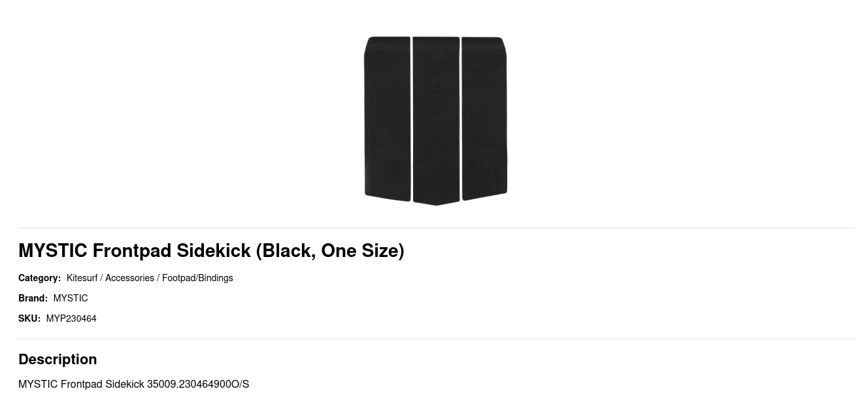Select the SKU number MYP230464

tap(71, 318)
